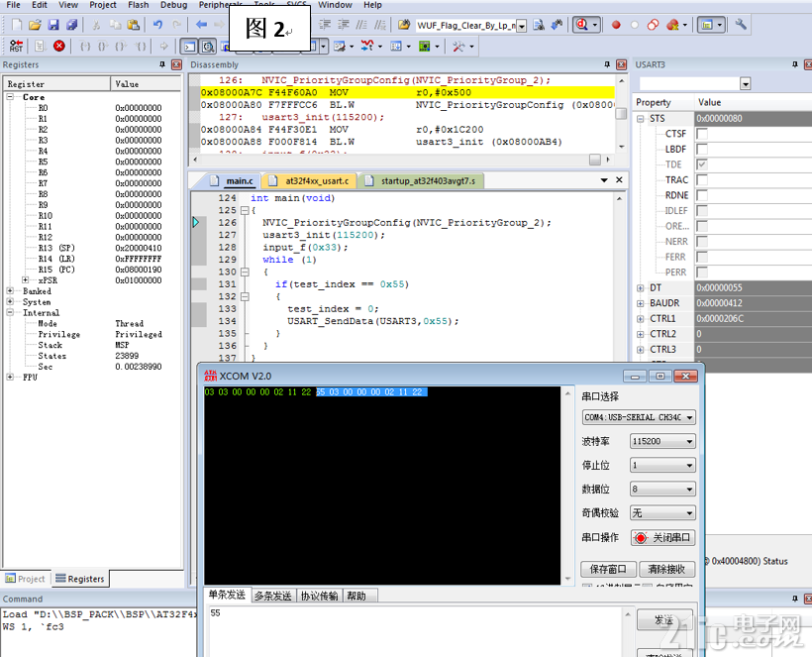This screenshot has height=657, width=812.
Task: Navigate backwards with blue arrow
Action: click(201, 25)
